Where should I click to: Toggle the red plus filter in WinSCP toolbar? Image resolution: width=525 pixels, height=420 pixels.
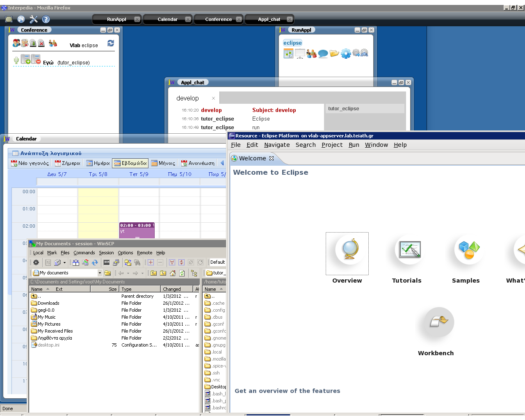pos(151,262)
